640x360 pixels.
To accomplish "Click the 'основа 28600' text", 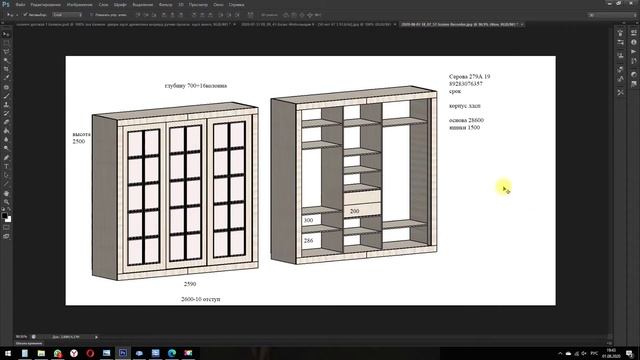I will pos(466,120).
